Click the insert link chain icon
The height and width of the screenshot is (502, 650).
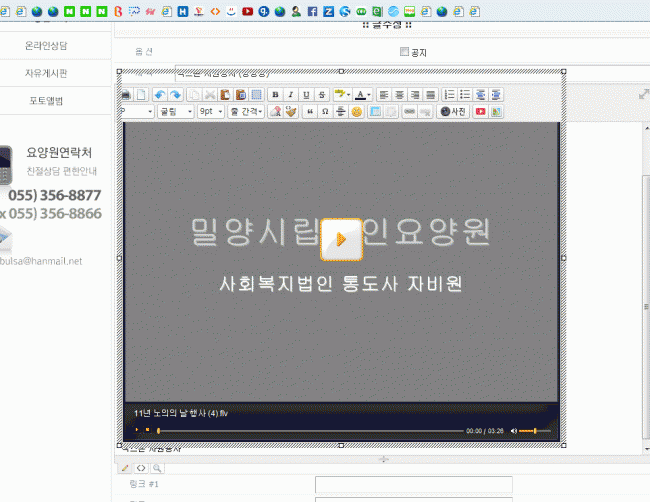[410, 112]
